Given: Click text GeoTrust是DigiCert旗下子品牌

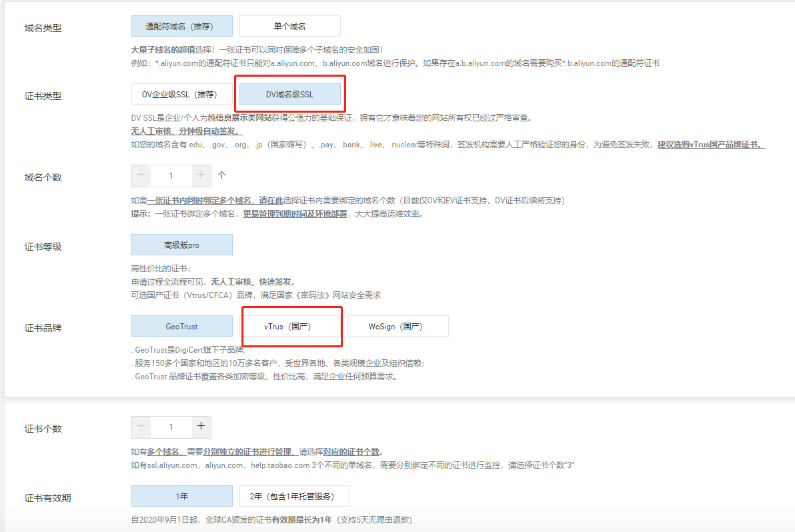Looking at the screenshot, I should (x=188, y=350).
